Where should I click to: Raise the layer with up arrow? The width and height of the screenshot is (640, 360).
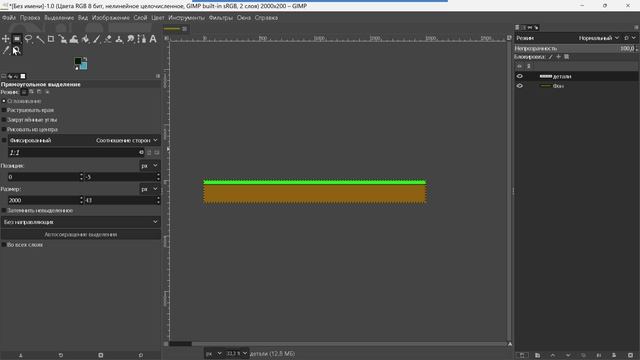[553, 356]
